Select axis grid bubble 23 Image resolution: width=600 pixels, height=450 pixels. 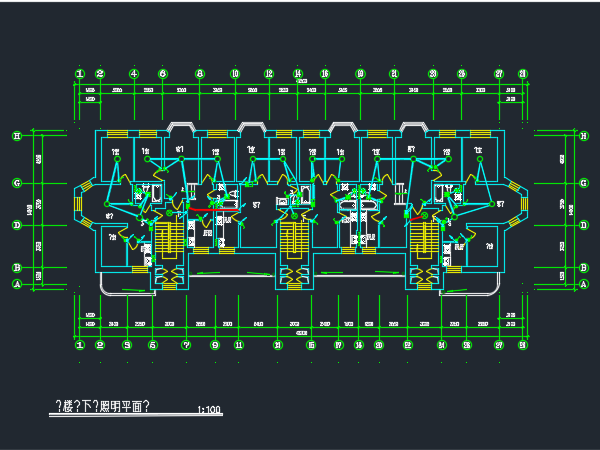[x=433, y=74]
